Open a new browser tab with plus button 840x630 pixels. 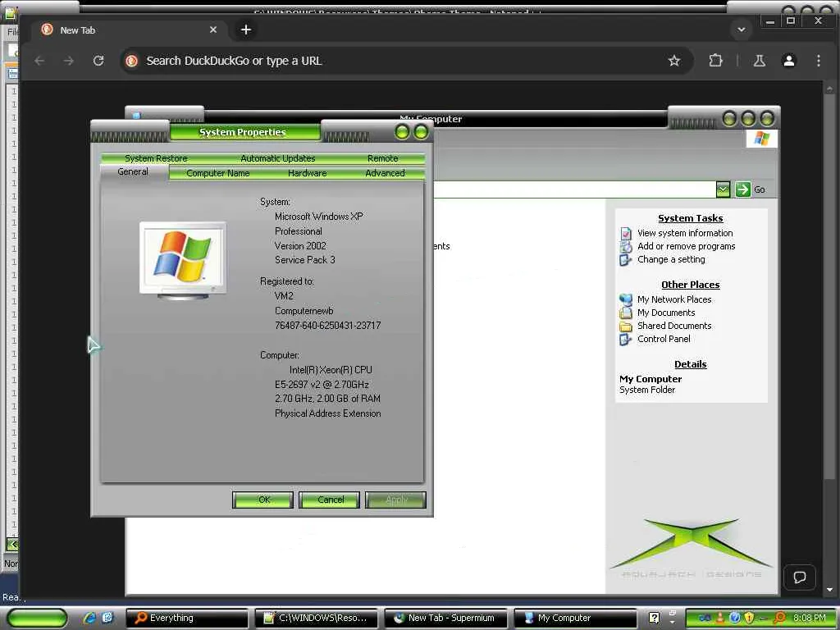point(246,30)
